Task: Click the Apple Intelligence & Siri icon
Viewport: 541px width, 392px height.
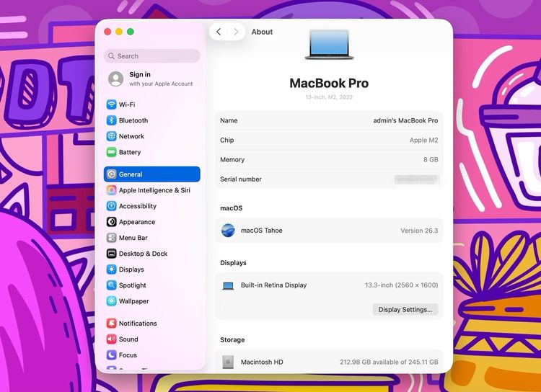Action: [x=111, y=190]
